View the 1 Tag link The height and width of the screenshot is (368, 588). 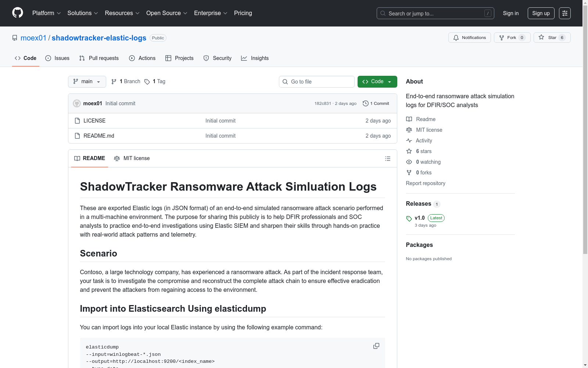point(155,81)
